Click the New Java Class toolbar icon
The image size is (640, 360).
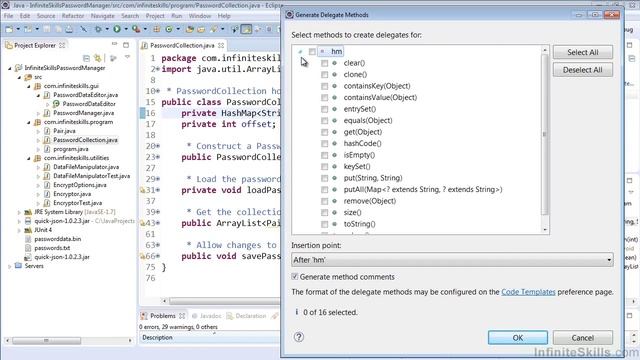coord(169,29)
